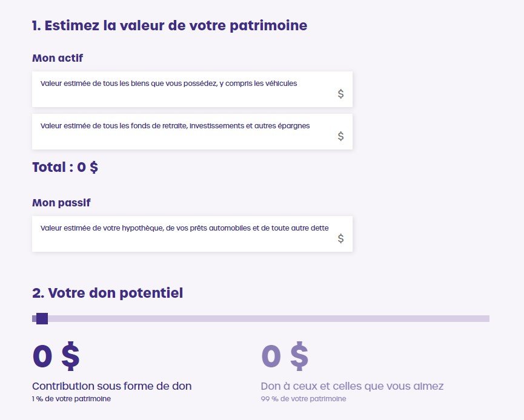Click the middle of the donation slider bar
The height and width of the screenshot is (420, 524).
tap(260, 318)
